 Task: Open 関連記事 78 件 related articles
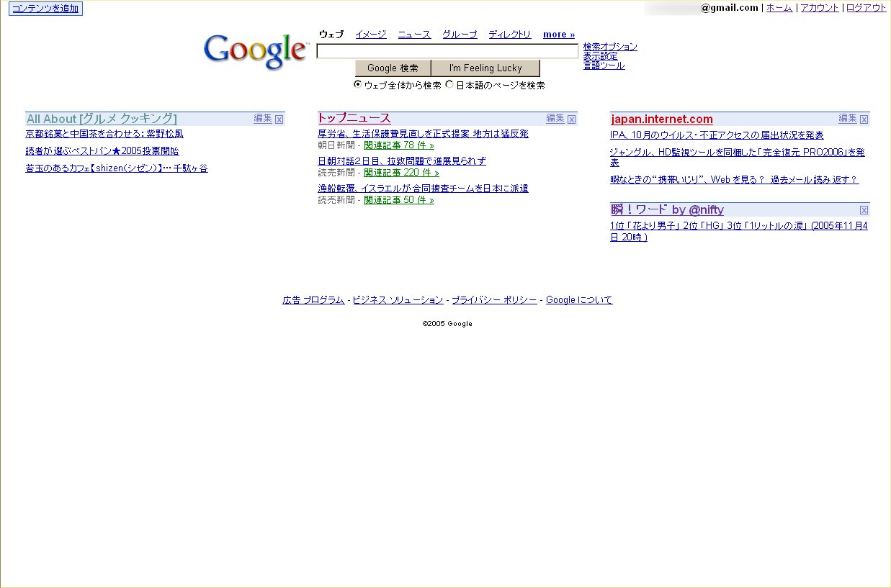coord(399,145)
